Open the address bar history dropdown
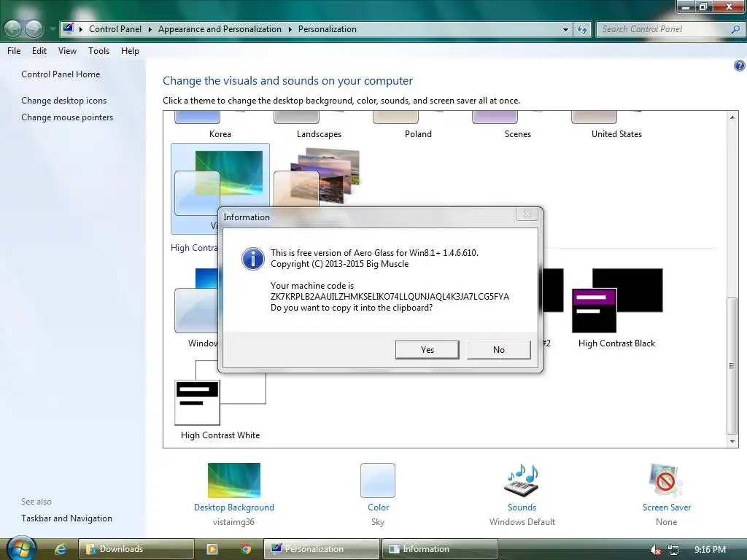Screen dimensions: 747x560 point(565,29)
